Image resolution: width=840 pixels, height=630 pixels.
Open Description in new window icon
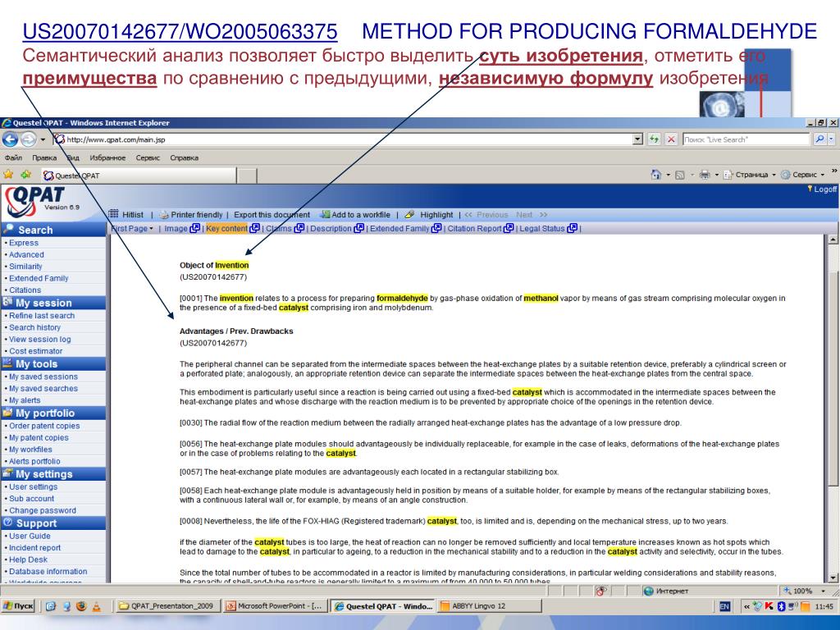click(358, 228)
